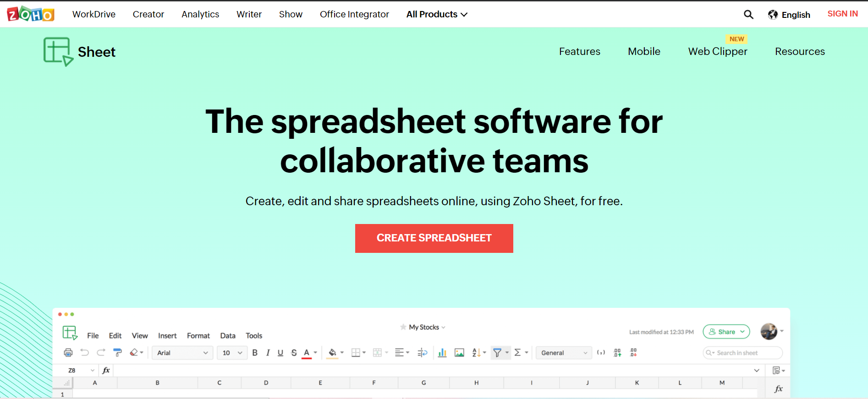
Task: Open the search magnifier icon
Action: (748, 15)
